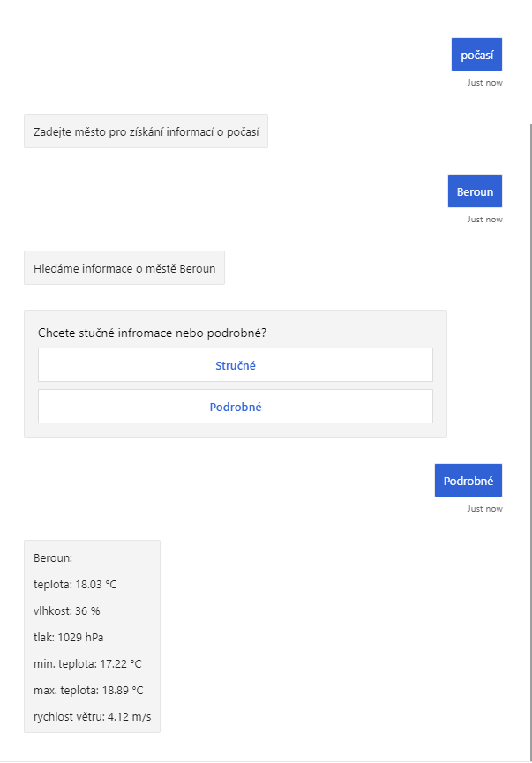Select the "min. teplota: 17.22 °C" line
The height and width of the screenshot is (763, 532).
(87, 663)
